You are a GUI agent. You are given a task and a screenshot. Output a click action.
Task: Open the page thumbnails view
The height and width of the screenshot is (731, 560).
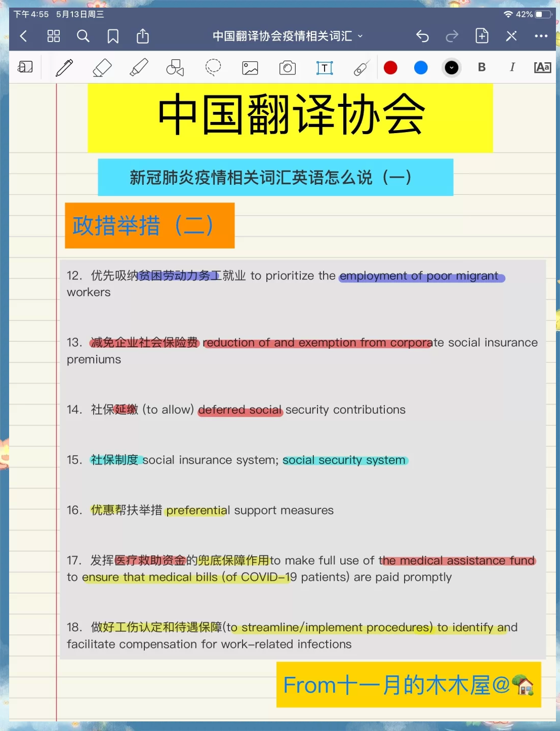pyautogui.click(x=53, y=36)
